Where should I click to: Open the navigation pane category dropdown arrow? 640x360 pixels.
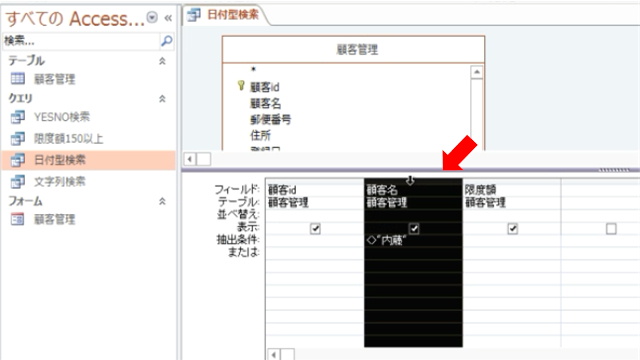click(x=152, y=18)
